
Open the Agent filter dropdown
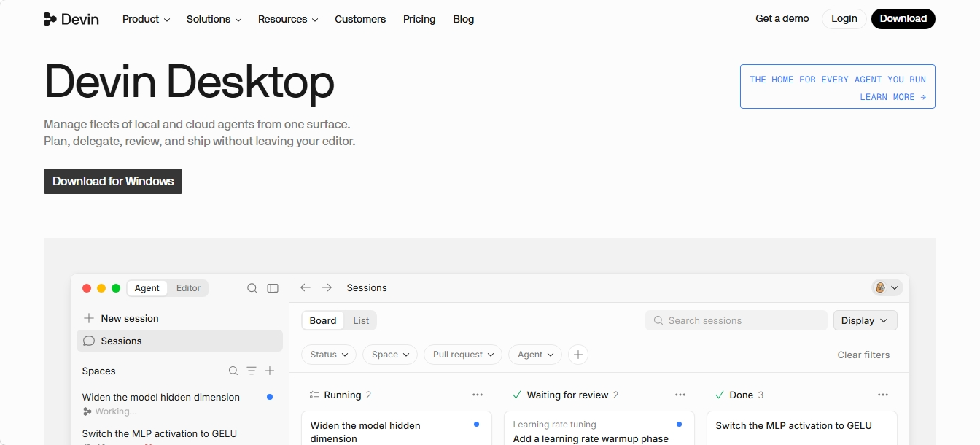point(535,355)
